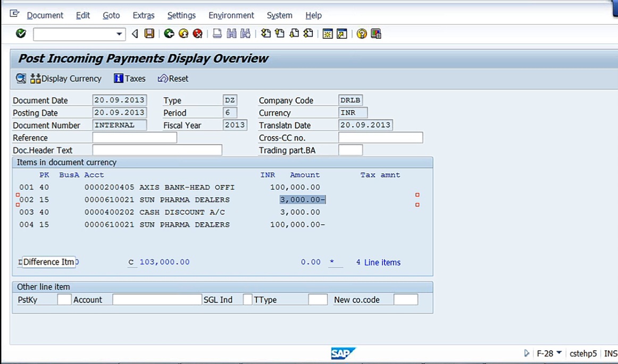
Task: Collapse the command field with the left triangle
Action: pyautogui.click(x=135, y=34)
